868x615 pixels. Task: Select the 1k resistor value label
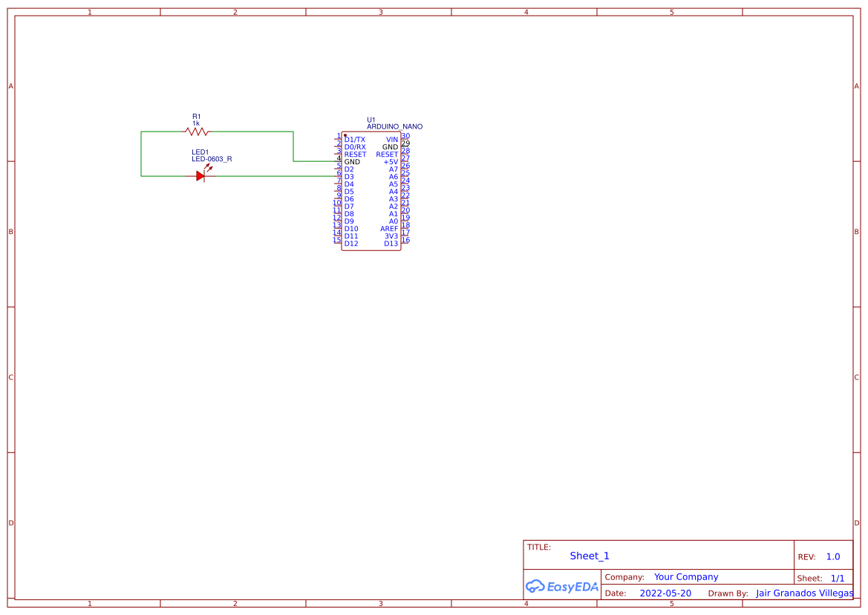(196, 123)
